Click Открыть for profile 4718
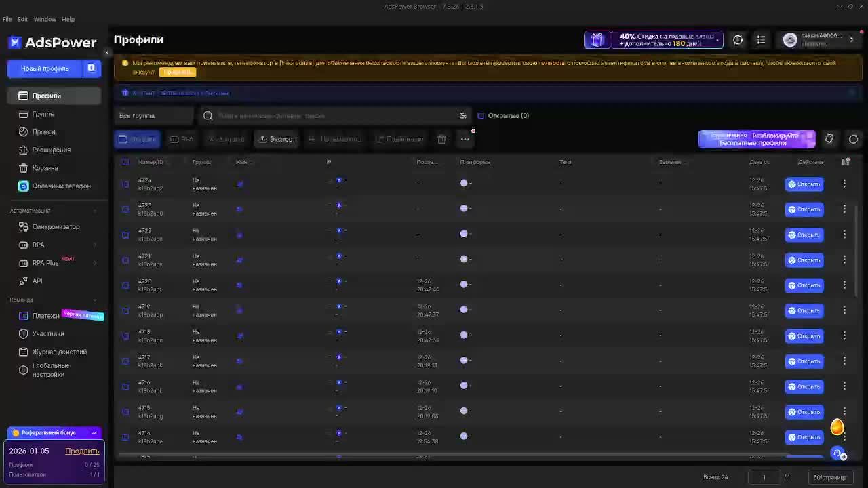 tap(804, 336)
